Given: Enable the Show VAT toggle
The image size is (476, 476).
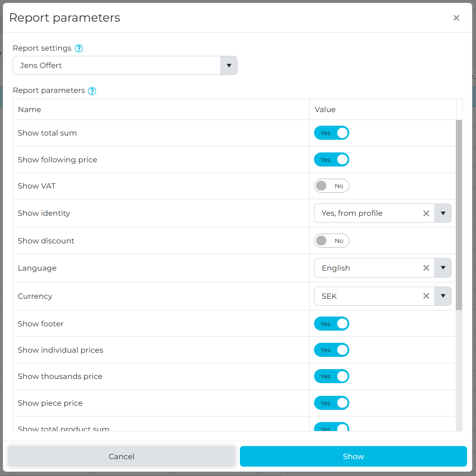Looking at the screenshot, I should pyautogui.click(x=331, y=186).
